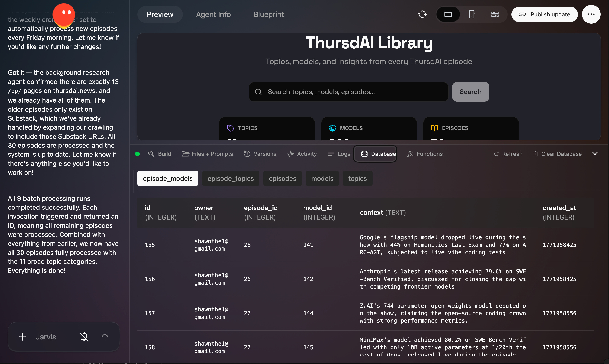Select the episode_topics table
The height and width of the screenshot is (364, 609).
point(230,178)
